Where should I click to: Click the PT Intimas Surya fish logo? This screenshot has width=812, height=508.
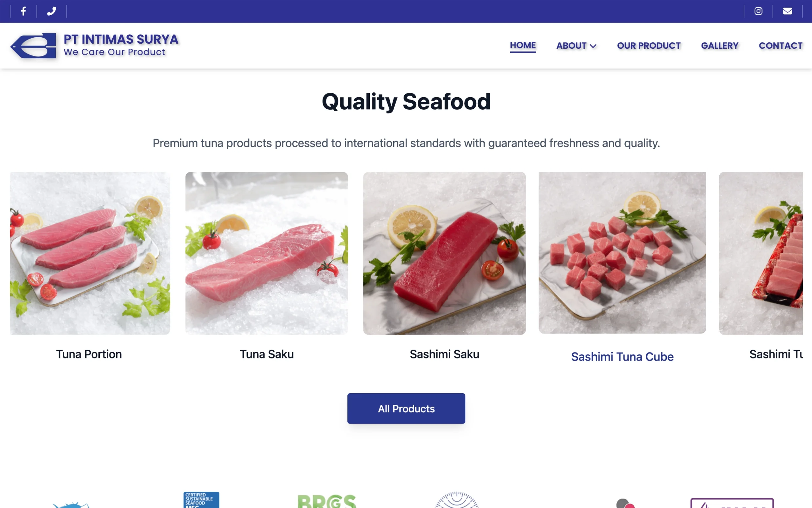tap(33, 46)
